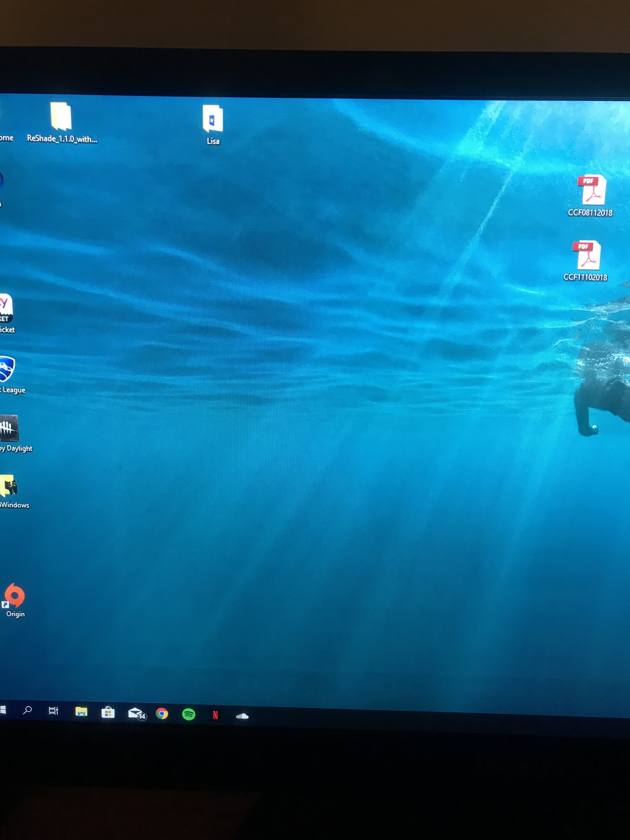Click the Google Chrome taskbar icon
Screen dimensions: 630x840
pyautogui.click(x=162, y=714)
